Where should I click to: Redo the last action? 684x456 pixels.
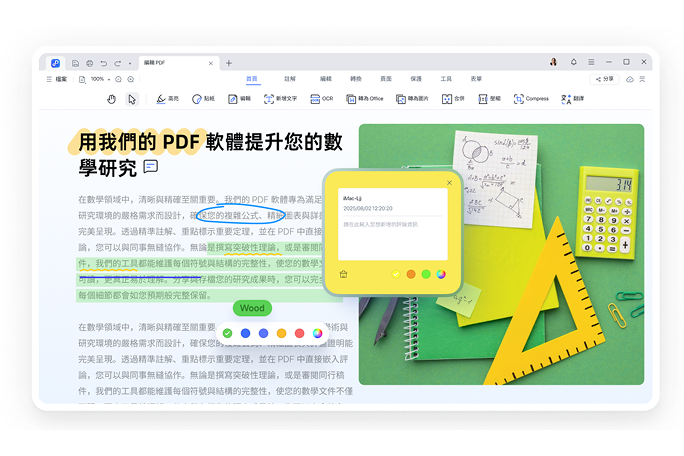tap(117, 63)
